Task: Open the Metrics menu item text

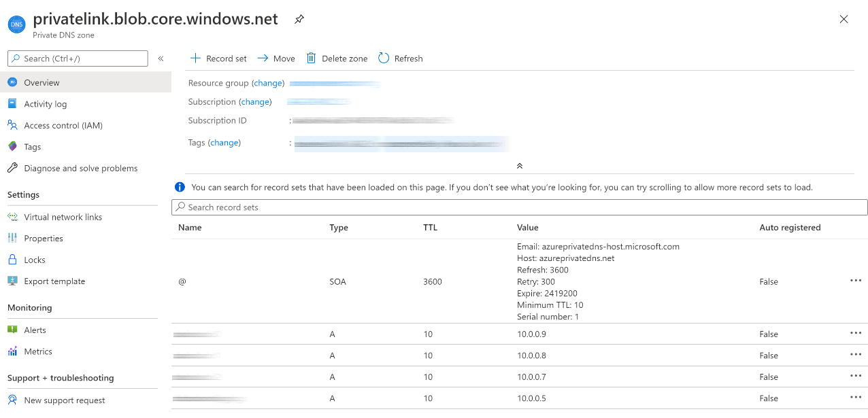Action: click(x=38, y=351)
